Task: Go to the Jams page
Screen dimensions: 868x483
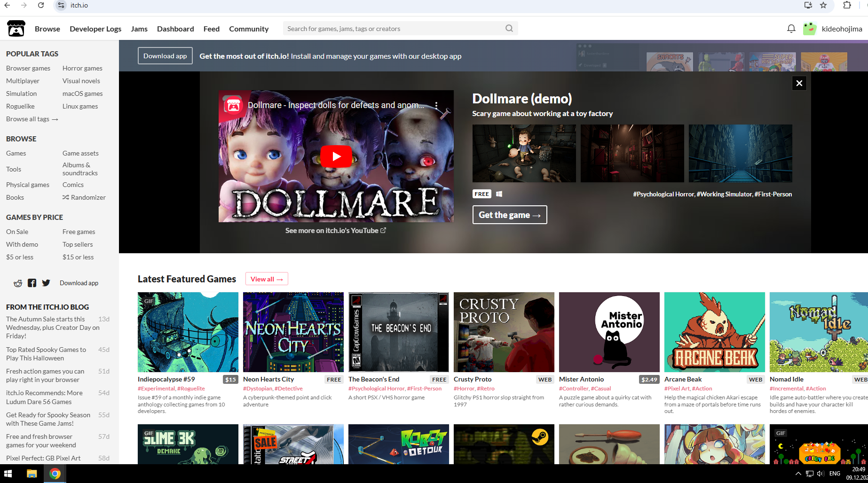Action: (x=139, y=29)
